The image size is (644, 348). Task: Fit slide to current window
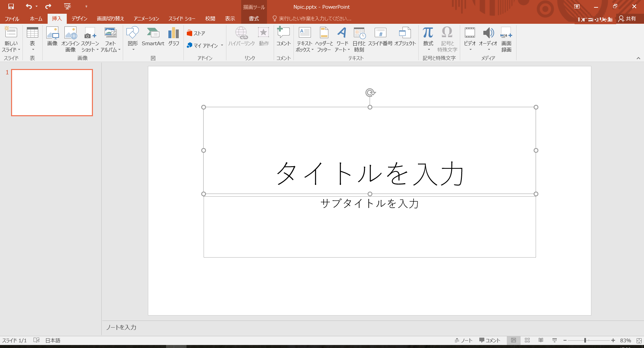(x=639, y=340)
